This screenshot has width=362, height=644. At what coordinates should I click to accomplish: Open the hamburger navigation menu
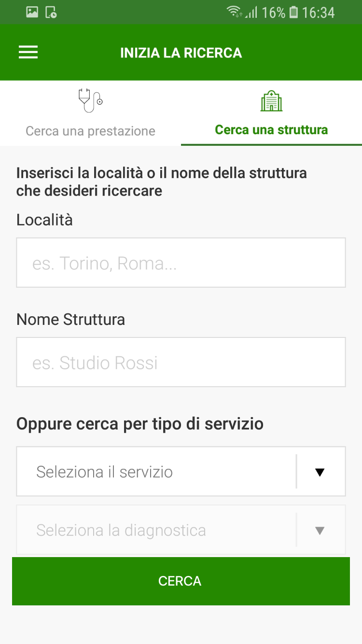coord(28,53)
